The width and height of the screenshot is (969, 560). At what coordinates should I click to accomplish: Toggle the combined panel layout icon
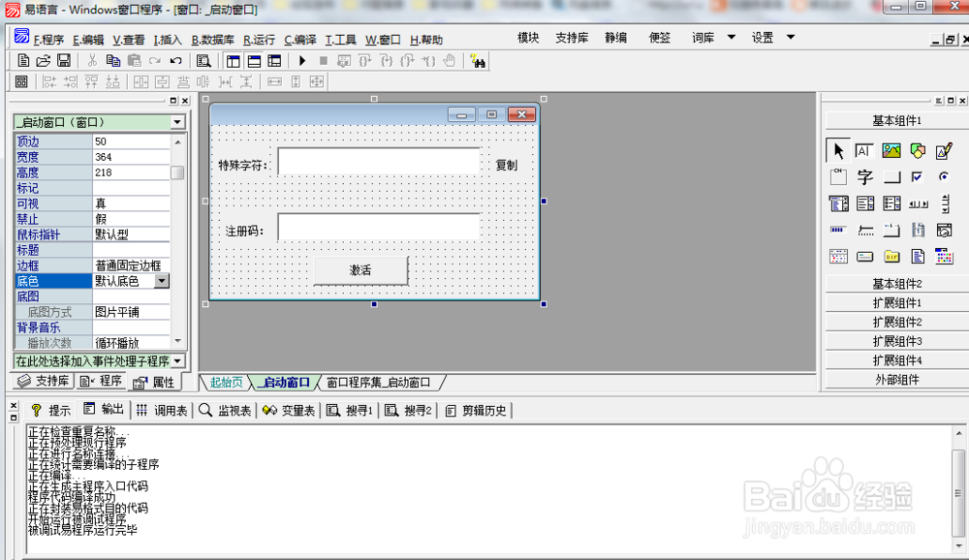274,61
